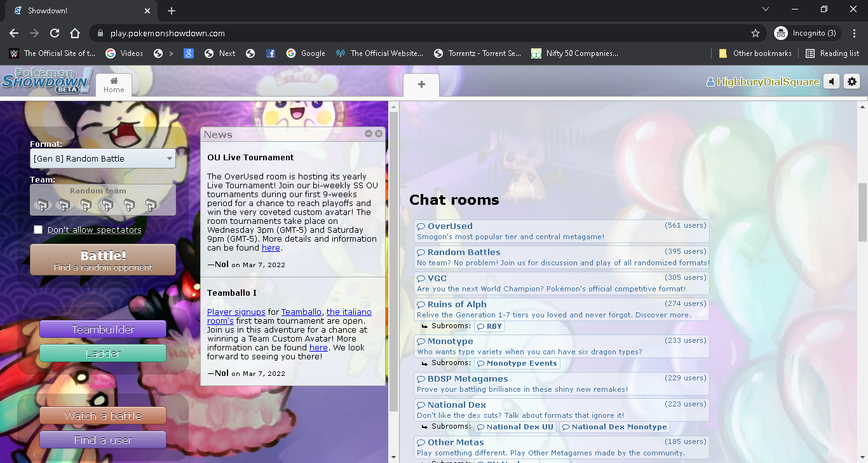Click Watch a battle
Image resolution: width=868 pixels, height=463 pixels.
click(x=103, y=416)
